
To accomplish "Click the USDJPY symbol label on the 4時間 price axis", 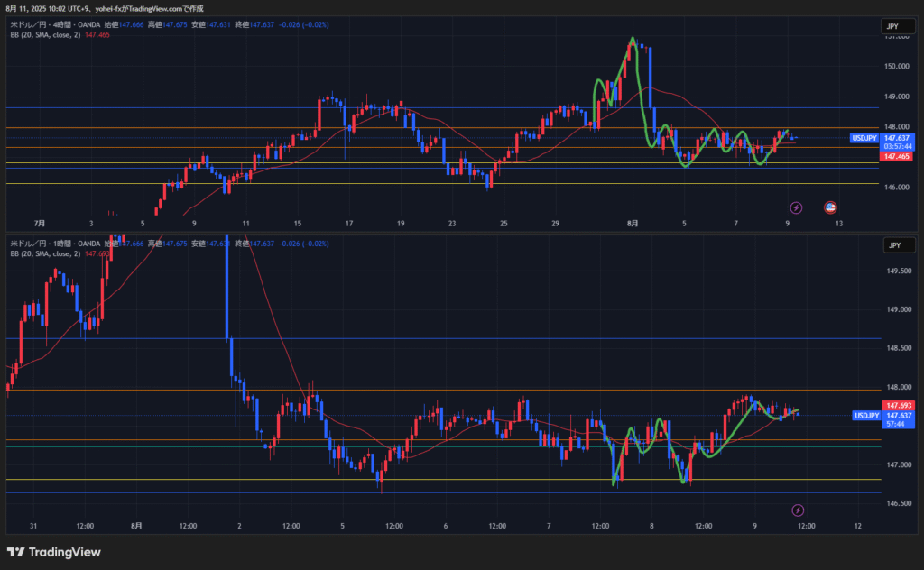I will [864, 138].
